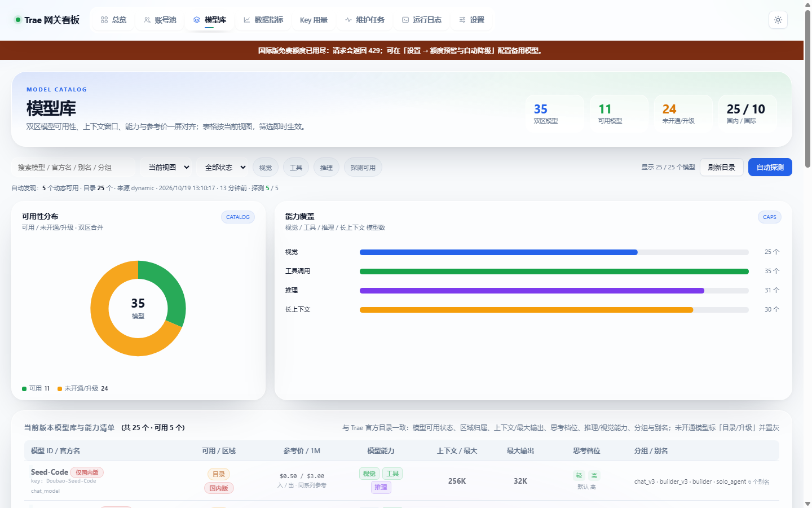The image size is (812, 508).
Task: Open the Key 用量 tab
Action: 314,20
